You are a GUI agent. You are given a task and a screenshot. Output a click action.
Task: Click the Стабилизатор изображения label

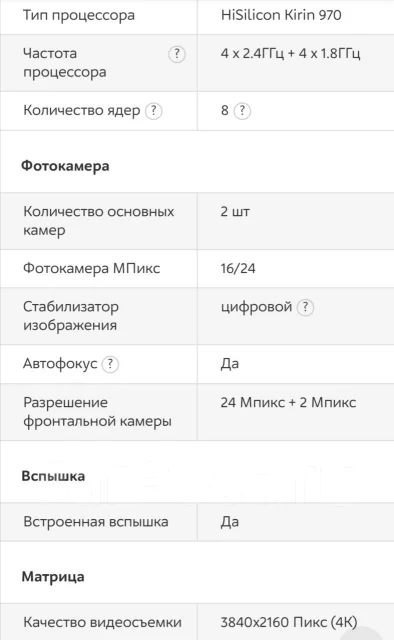tap(71, 316)
